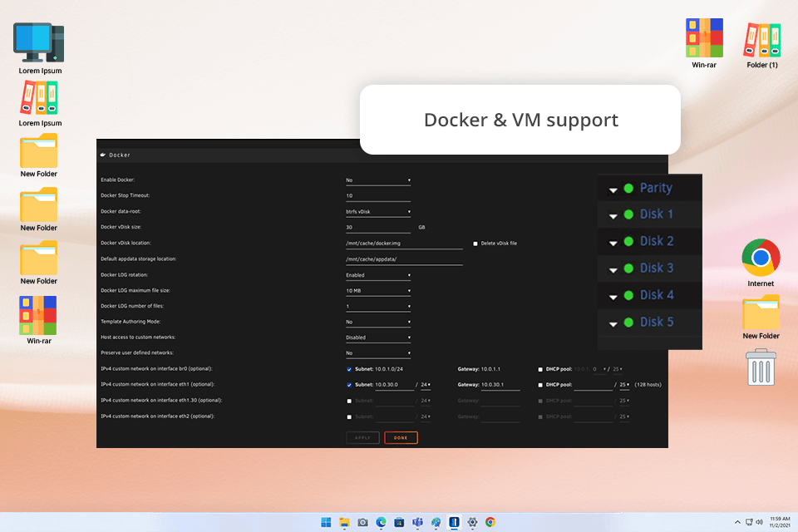Expand the Disk 1 row arrow
798x532 pixels.
tap(613, 216)
